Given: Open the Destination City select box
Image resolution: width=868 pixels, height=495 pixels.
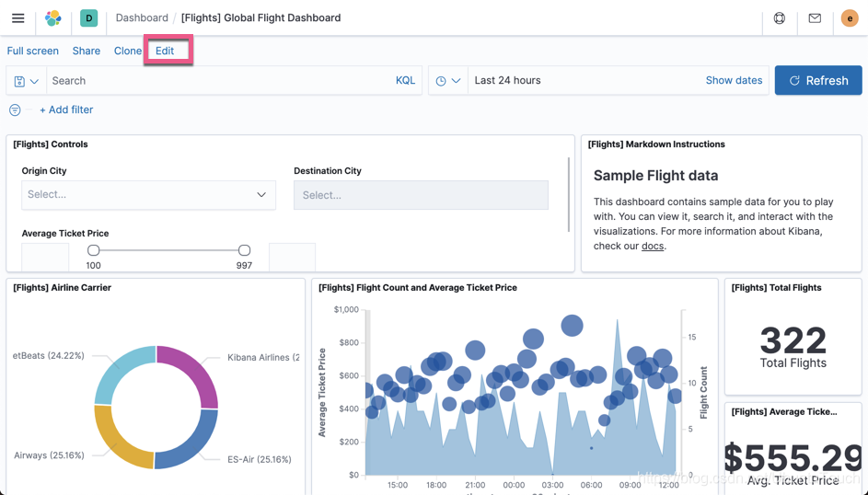Looking at the screenshot, I should (x=421, y=195).
